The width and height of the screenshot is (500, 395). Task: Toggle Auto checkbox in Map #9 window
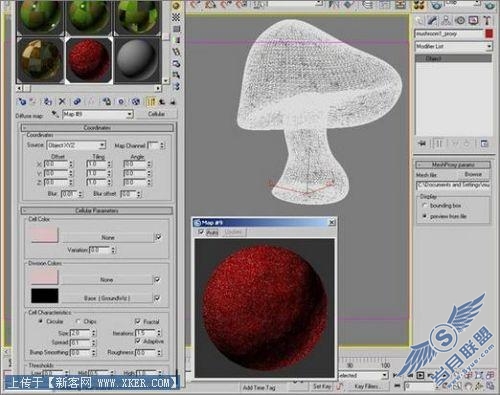coord(201,232)
